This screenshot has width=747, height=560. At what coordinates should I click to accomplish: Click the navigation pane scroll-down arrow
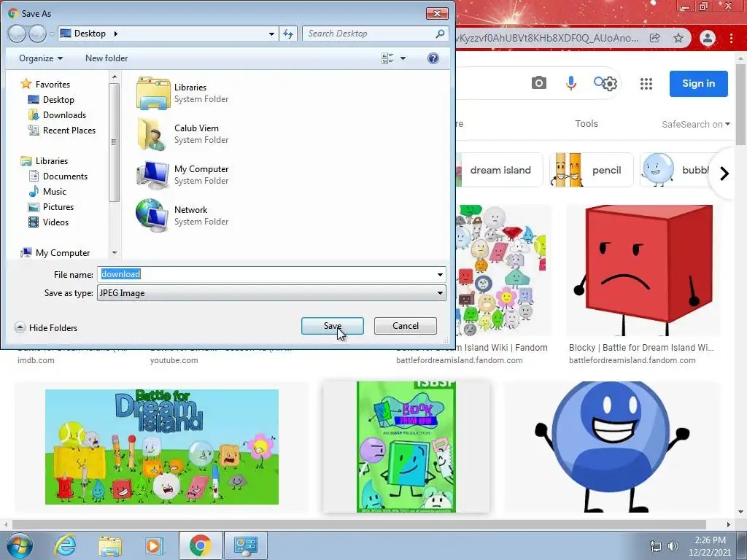pos(115,253)
